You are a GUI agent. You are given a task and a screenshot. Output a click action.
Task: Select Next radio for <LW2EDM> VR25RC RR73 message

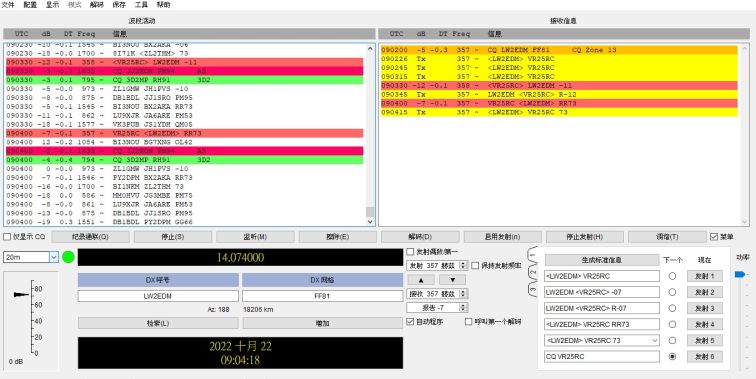point(672,325)
